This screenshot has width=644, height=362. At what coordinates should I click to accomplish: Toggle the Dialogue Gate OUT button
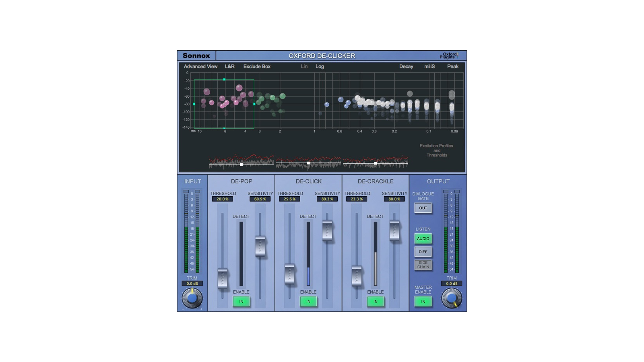coord(423,208)
